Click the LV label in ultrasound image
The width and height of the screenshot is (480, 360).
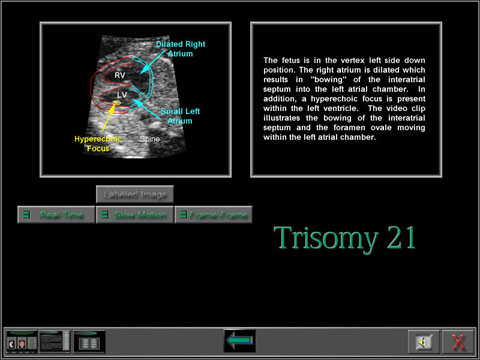point(122,95)
